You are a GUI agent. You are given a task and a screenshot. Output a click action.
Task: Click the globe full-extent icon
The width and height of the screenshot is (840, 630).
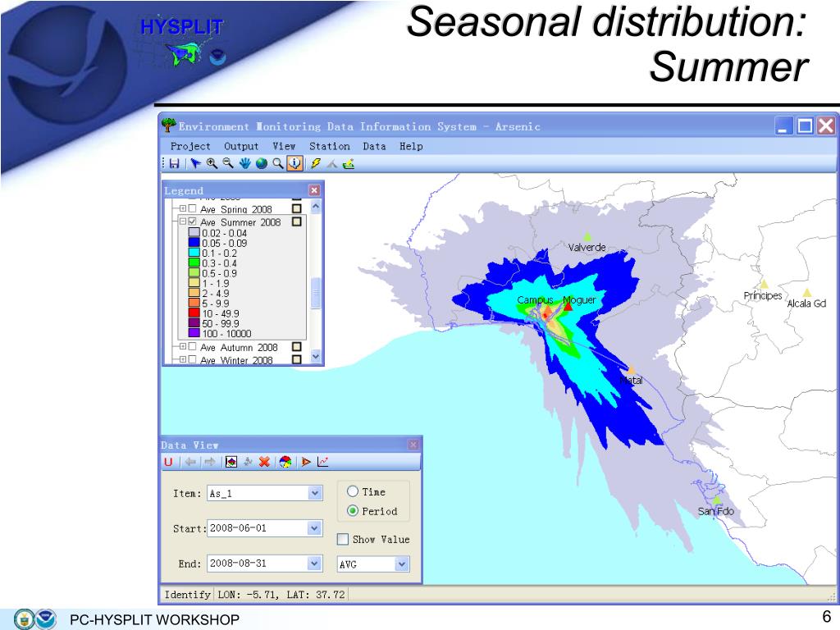point(262,163)
